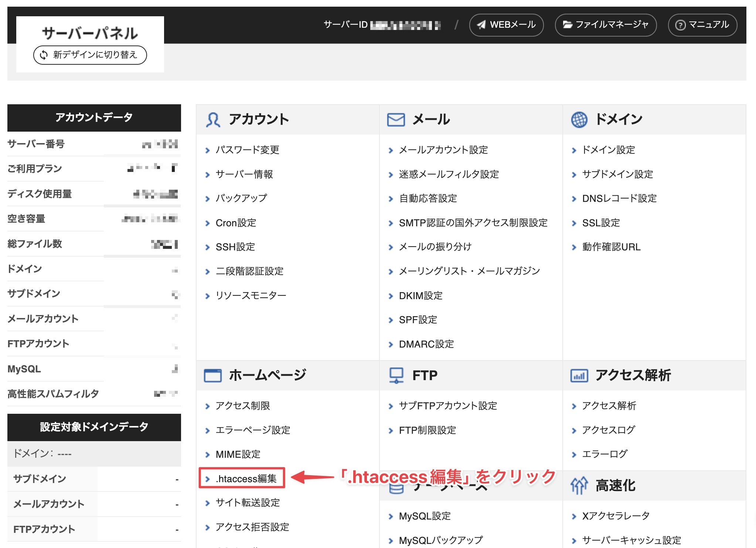Image resolution: width=756 pixels, height=548 pixels.
Task: Click the 総ファイル数 row label
Action: click(x=35, y=244)
